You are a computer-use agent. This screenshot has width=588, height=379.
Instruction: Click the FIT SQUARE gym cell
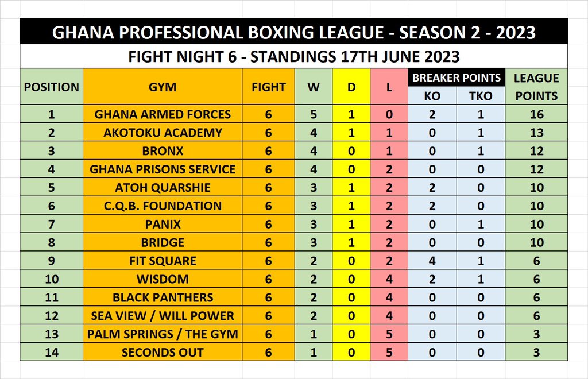pos(163,261)
